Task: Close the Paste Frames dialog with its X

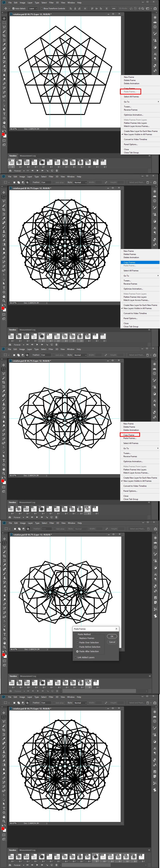Action: (117, 629)
